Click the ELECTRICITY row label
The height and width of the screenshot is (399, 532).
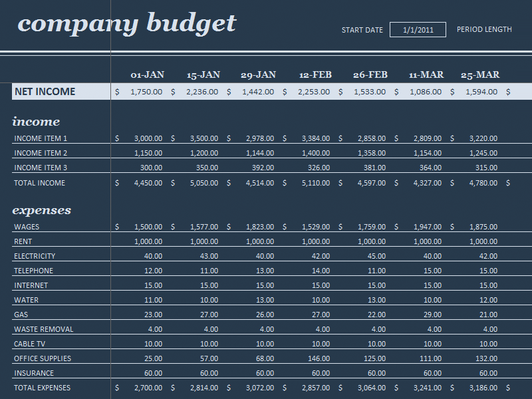35,256
